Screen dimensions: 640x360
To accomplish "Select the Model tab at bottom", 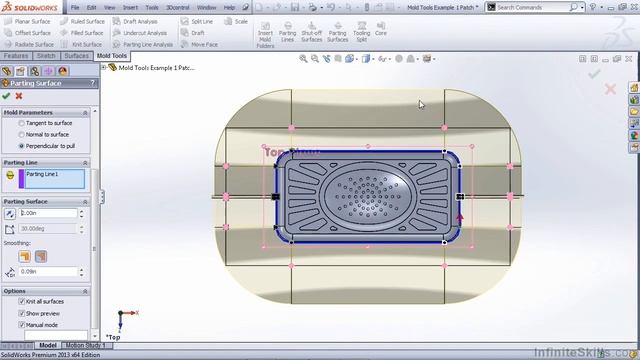I will tap(48, 345).
